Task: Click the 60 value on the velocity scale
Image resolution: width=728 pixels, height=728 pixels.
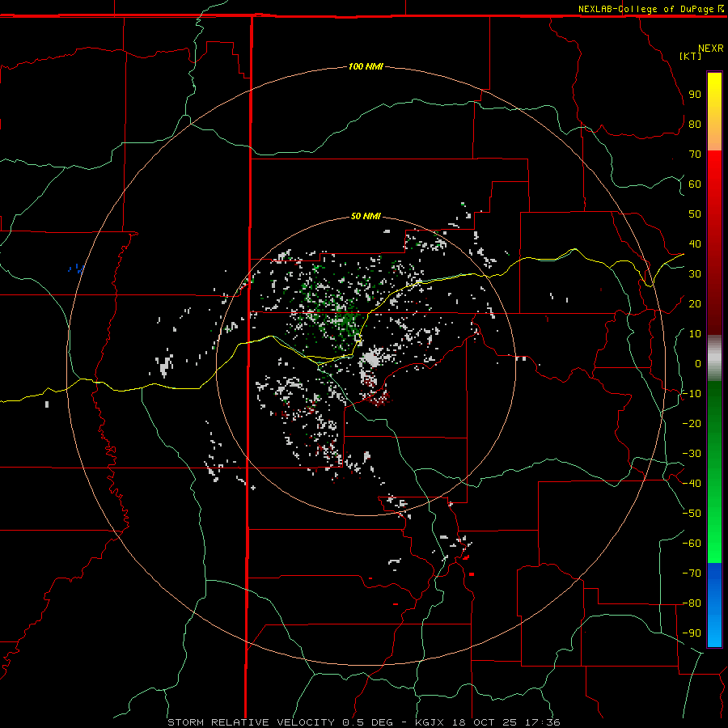Action: point(695,184)
